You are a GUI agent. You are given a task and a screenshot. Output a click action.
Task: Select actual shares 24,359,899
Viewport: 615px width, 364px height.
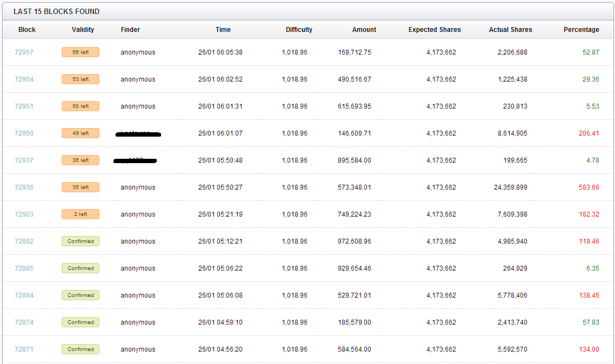(510, 187)
